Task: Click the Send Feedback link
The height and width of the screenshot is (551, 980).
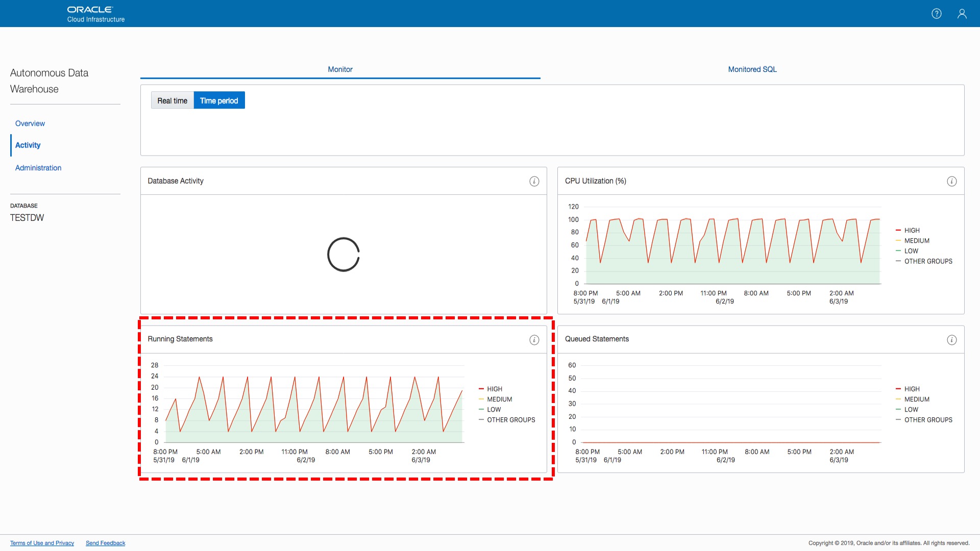Action: [105, 543]
